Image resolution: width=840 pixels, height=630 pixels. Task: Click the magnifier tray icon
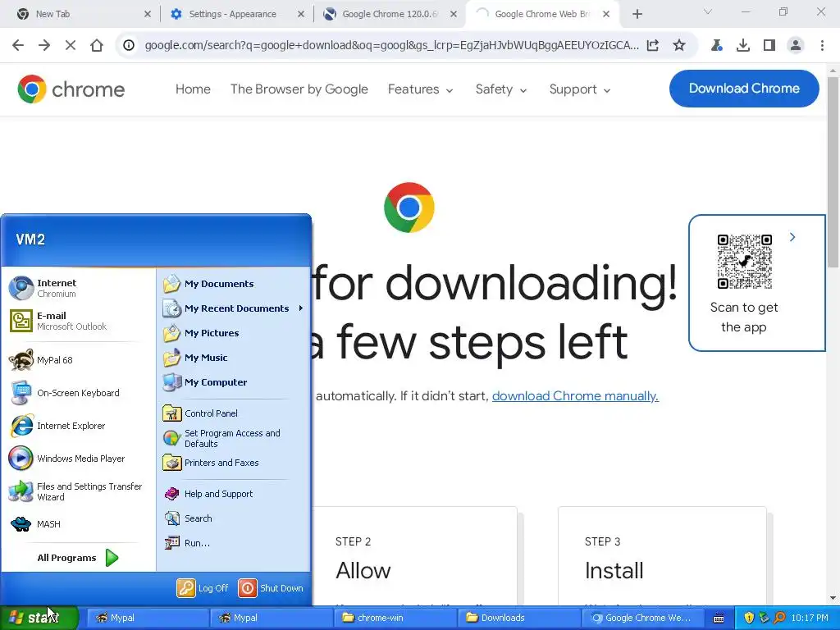click(x=779, y=619)
